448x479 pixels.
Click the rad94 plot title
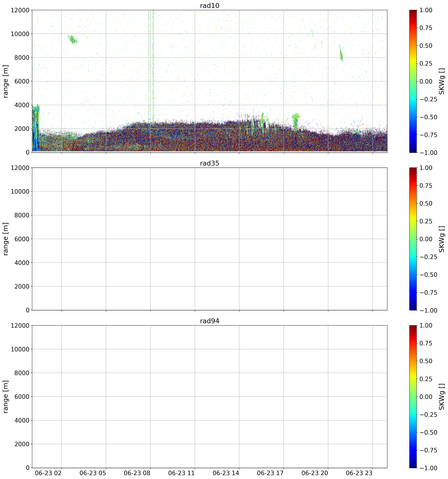tap(209, 321)
